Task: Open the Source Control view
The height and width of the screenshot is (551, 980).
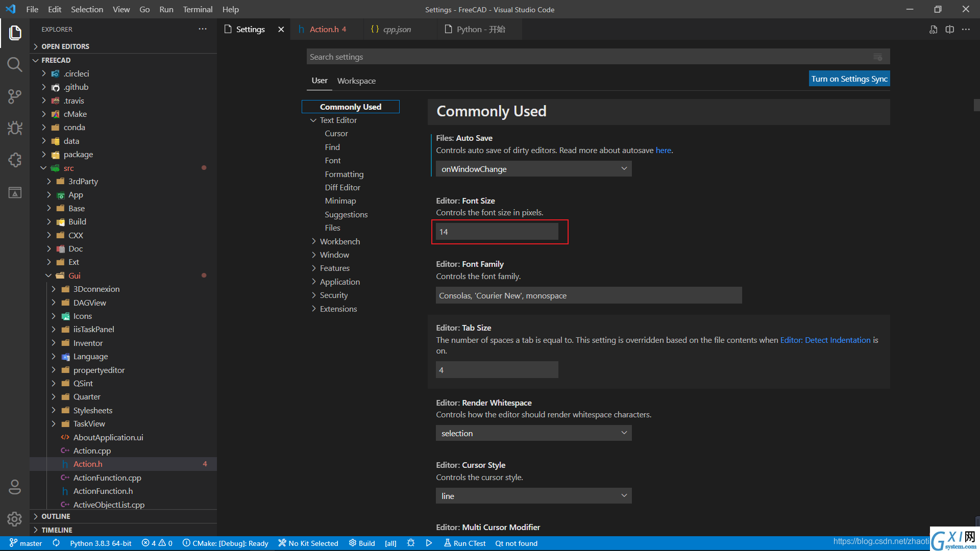Action: (x=15, y=96)
